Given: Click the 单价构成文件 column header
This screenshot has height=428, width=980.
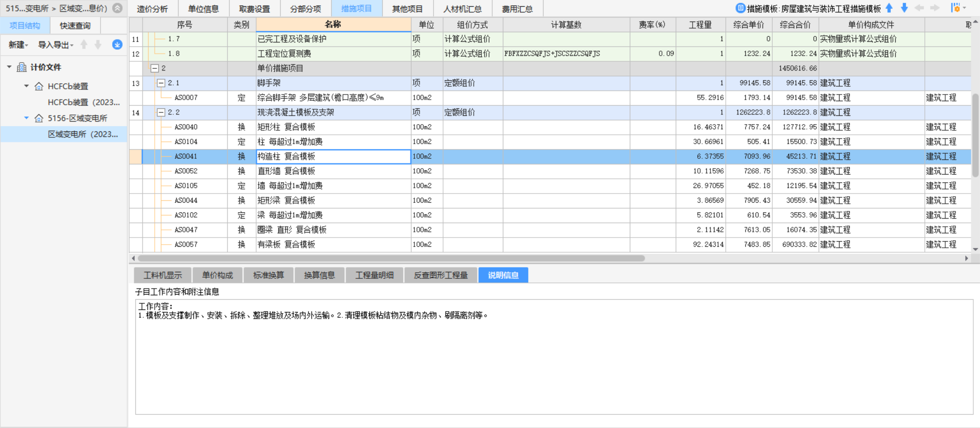Looking at the screenshot, I should [x=871, y=25].
